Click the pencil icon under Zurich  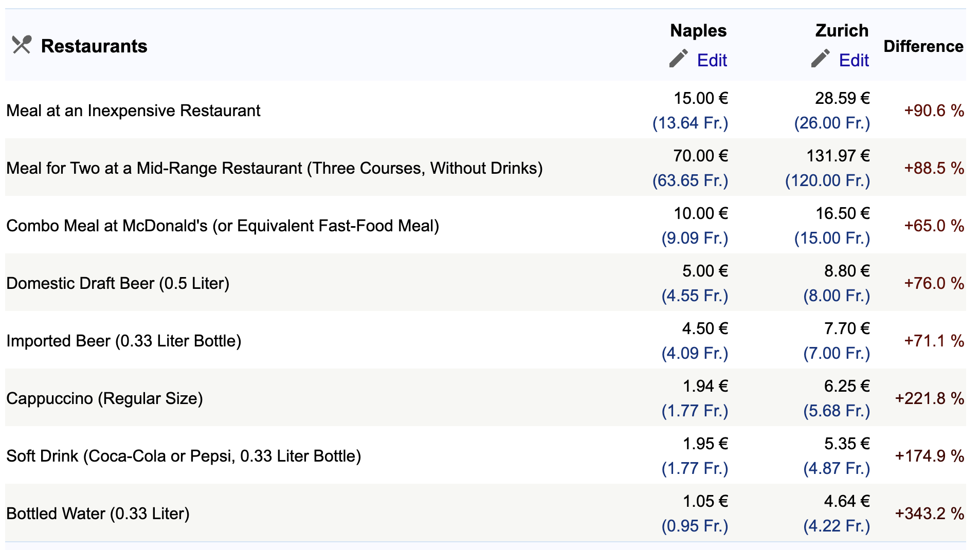tap(820, 59)
